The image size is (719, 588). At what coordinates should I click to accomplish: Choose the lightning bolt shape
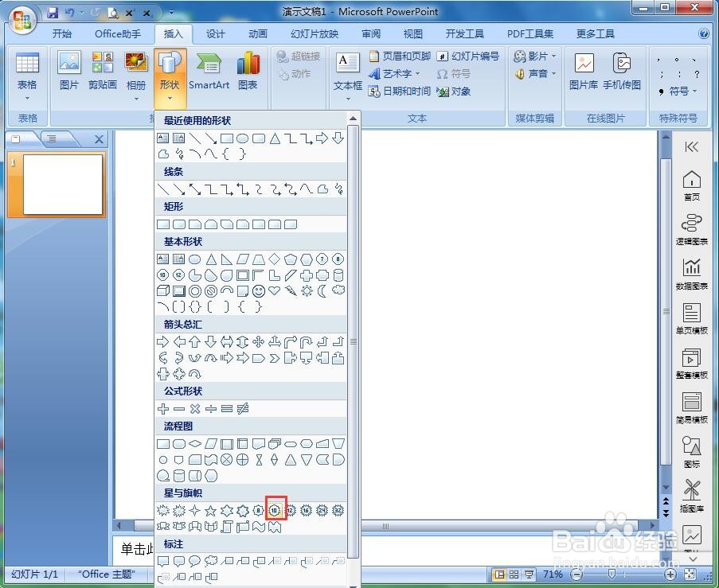291,290
